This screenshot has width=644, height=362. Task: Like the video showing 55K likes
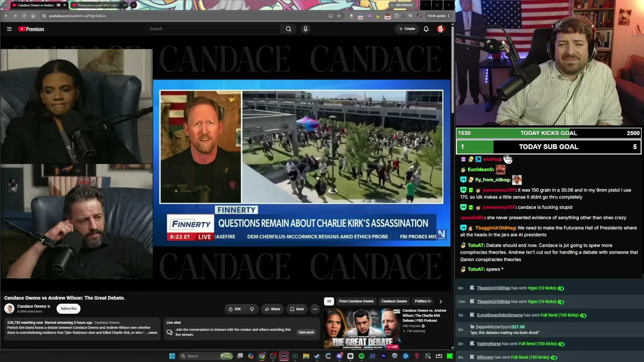(234, 309)
